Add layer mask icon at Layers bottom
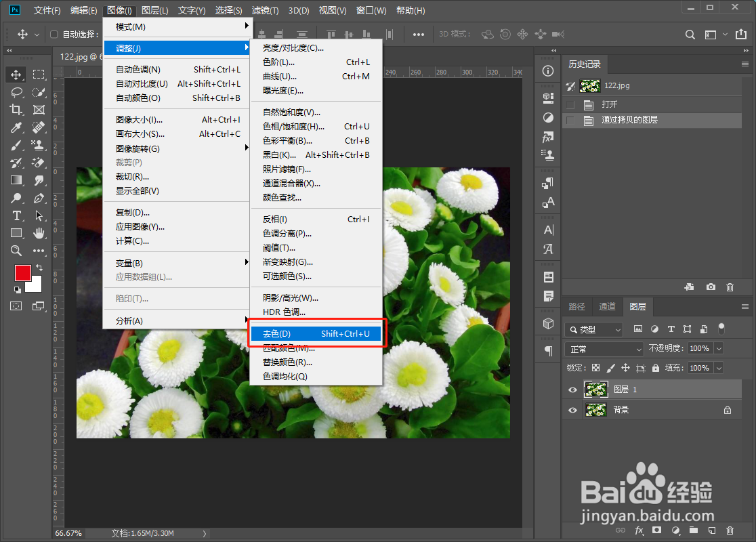Screen dimensions: 756x542 (656, 530)
